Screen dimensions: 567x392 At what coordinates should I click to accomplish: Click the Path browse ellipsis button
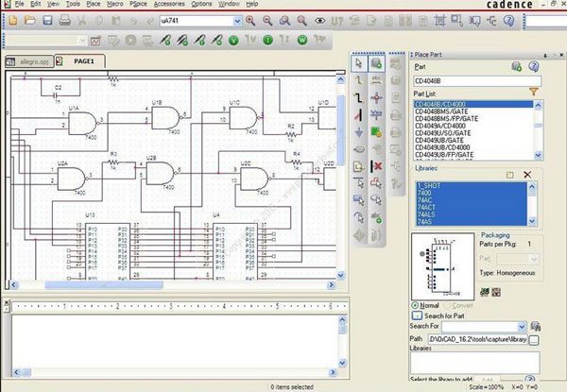tap(534, 340)
